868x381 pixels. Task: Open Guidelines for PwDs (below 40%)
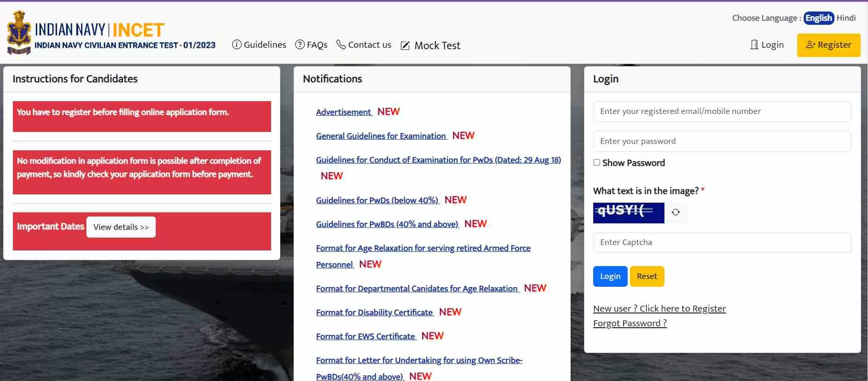[x=377, y=200]
